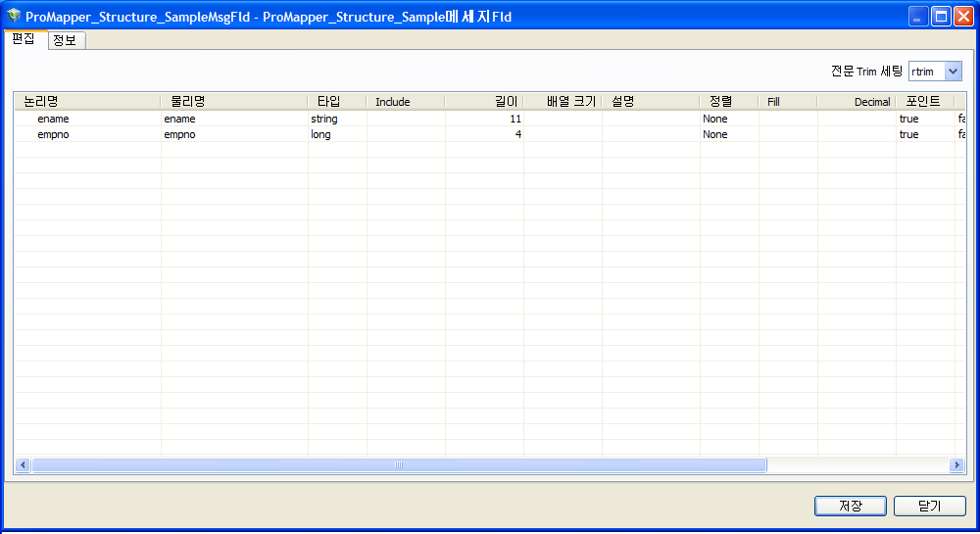This screenshot has height=534, width=980.
Task: Click the horizontal scrollbar thumb
Action: pos(399,464)
